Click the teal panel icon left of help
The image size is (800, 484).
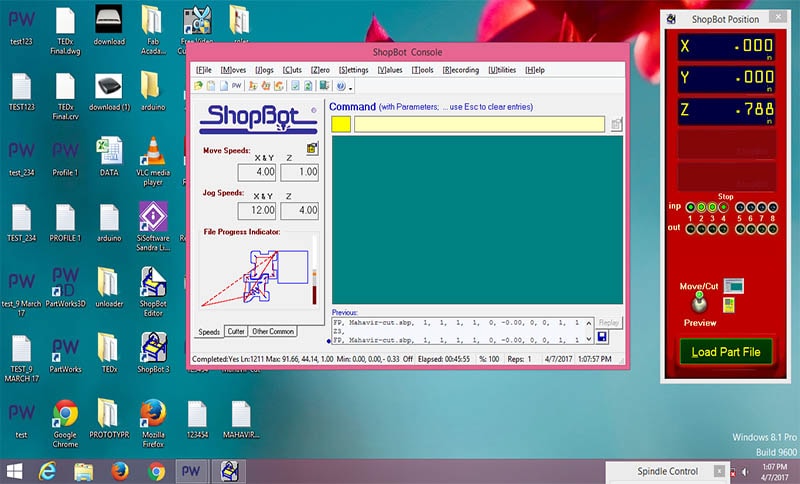(324, 86)
